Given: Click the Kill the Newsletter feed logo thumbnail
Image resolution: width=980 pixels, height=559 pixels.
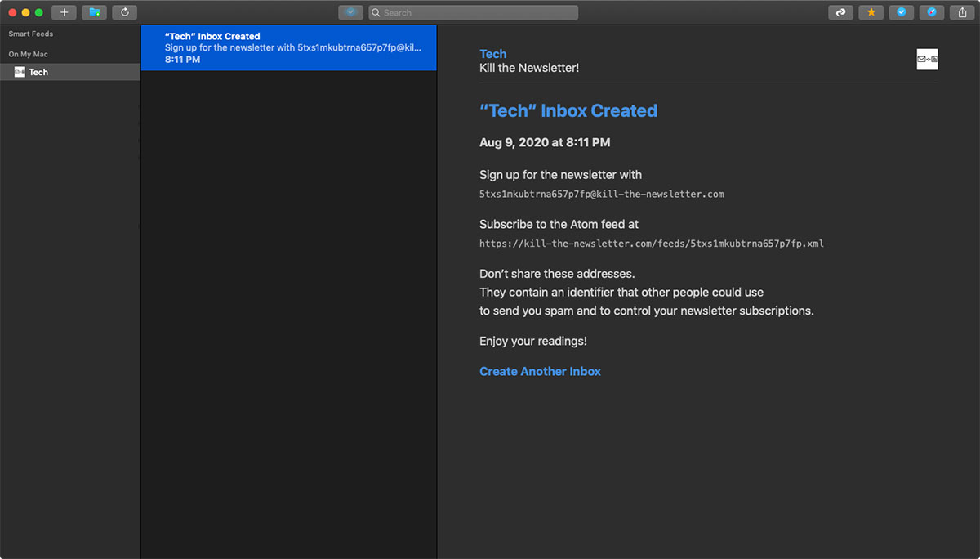Looking at the screenshot, I should tap(927, 59).
